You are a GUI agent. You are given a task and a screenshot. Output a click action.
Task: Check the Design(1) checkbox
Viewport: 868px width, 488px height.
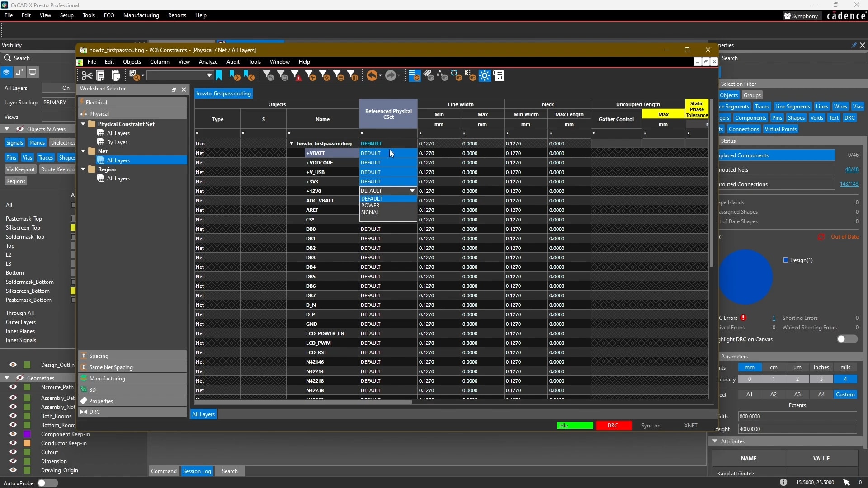pyautogui.click(x=786, y=260)
